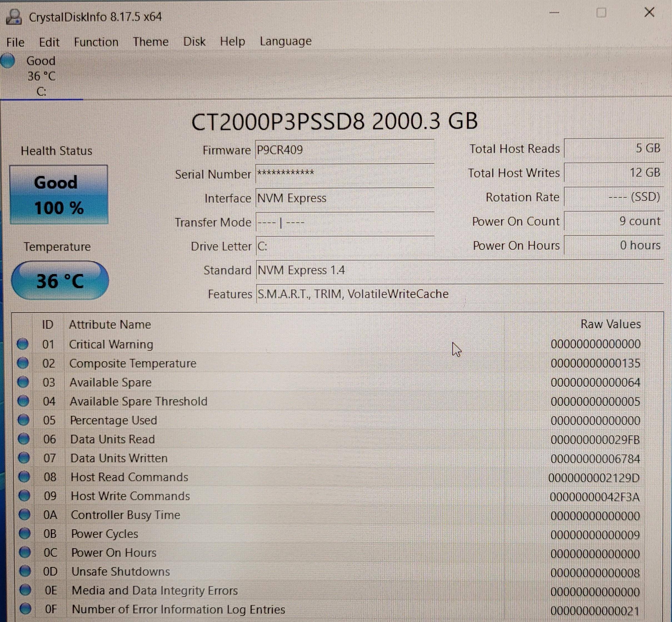
Task: Click the status circle beside Unsafe Shutdowns
Action: tap(24, 571)
